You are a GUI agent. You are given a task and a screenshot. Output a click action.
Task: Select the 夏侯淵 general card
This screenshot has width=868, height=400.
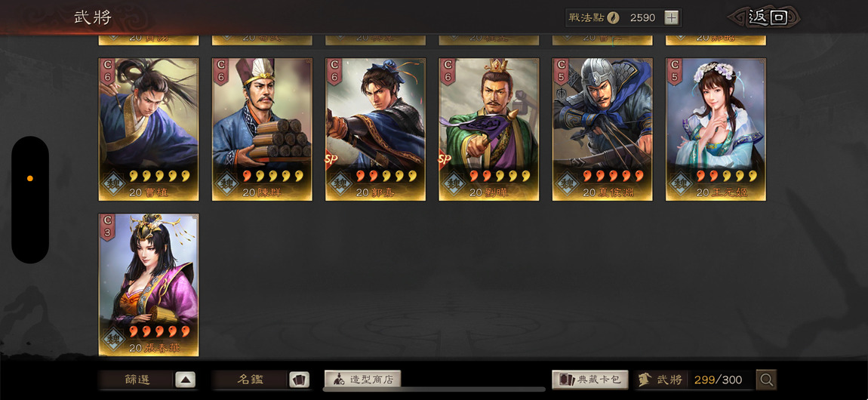[x=602, y=129]
